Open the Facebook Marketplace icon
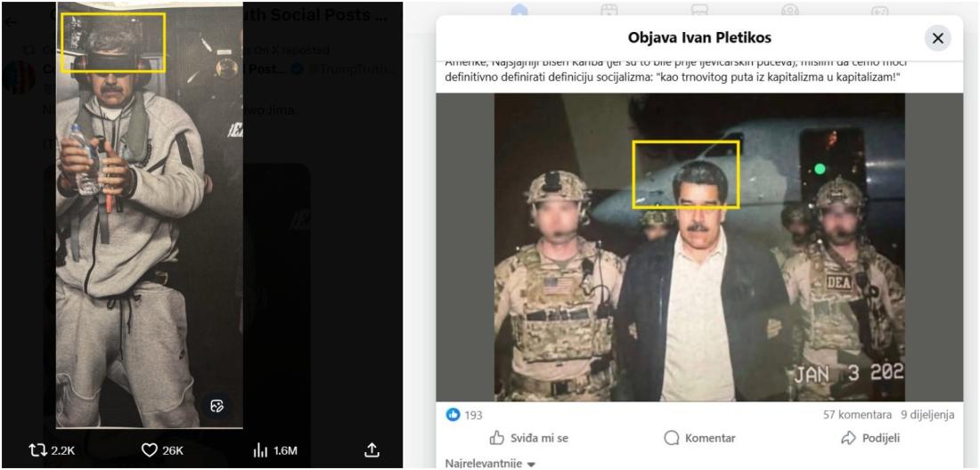This screenshot has width=980, height=470. [700, 10]
